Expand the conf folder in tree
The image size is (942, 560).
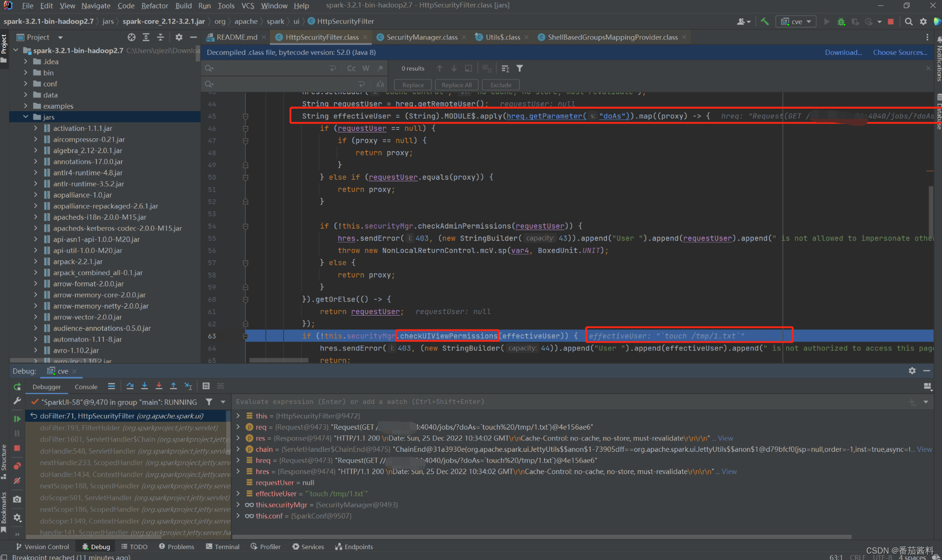[25, 84]
